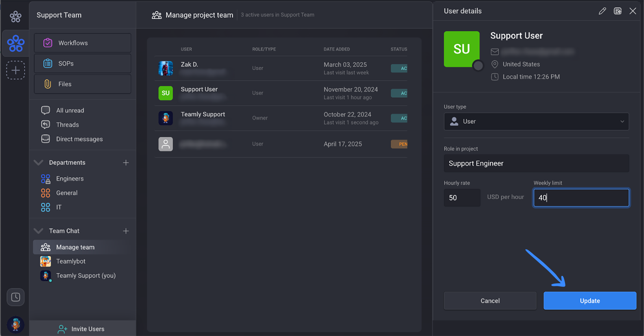Select the Support Team workspace flower icon
644x336 pixels.
[x=16, y=43]
